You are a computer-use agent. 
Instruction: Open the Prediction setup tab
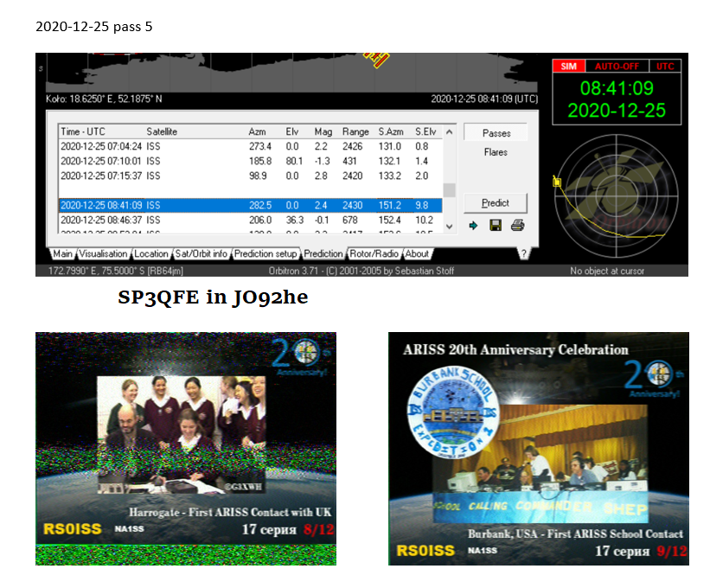click(x=265, y=254)
